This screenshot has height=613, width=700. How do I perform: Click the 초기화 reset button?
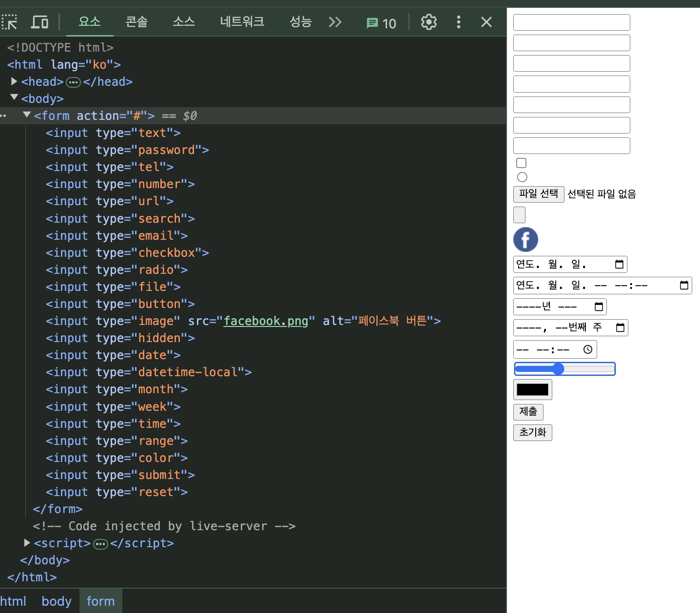pos(532,432)
